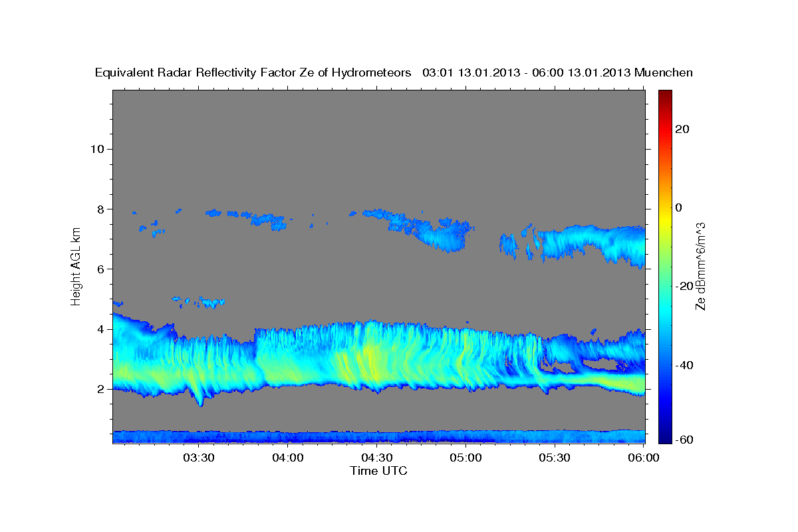Click the near-surface blue echo band at plot bottom
The height and width of the screenshot is (532, 798).
point(378,436)
